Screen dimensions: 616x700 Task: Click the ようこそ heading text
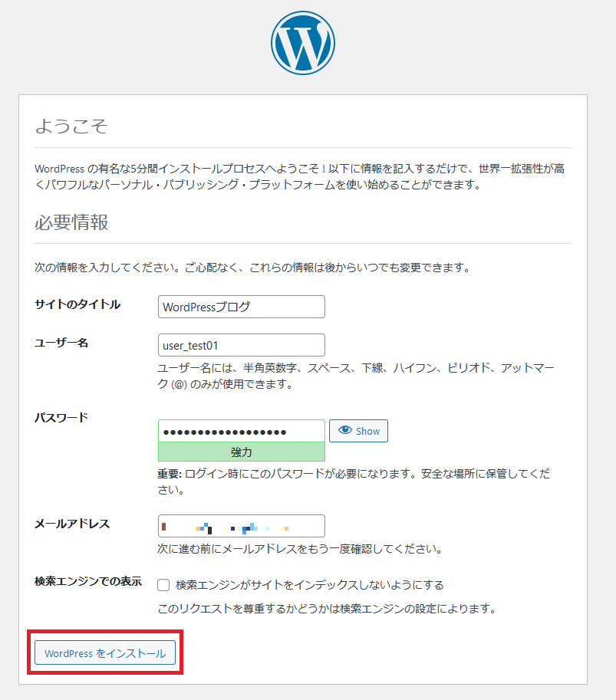(71, 126)
